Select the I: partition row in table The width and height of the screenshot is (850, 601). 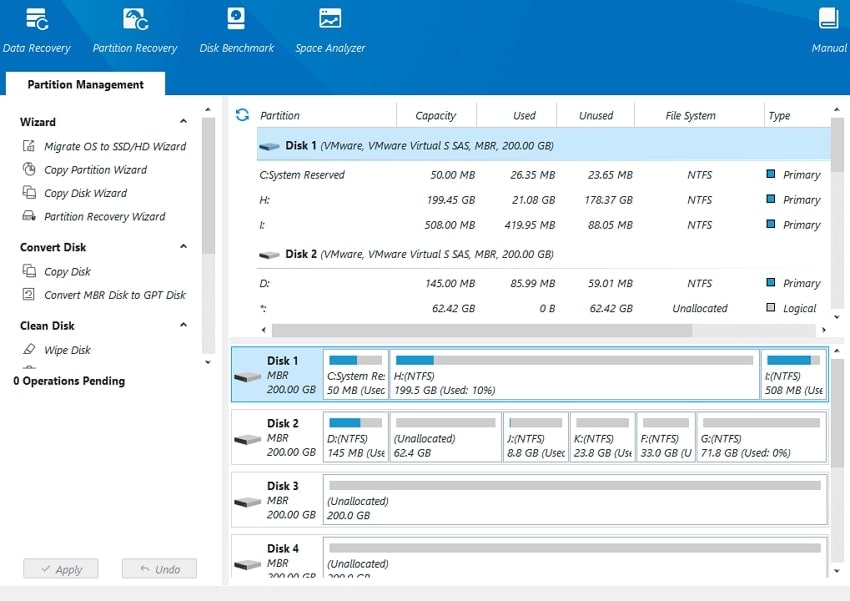click(543, 224)
